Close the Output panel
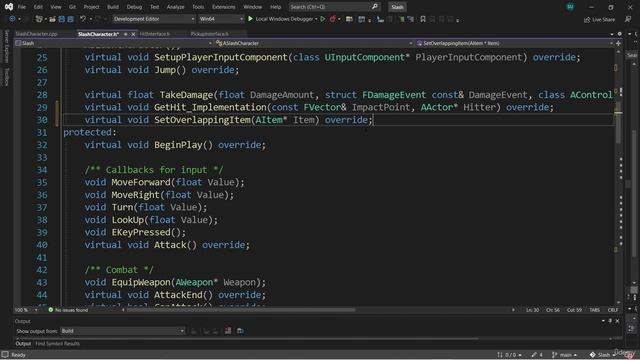The width and height of the screenshot is (640, 360). 617,321
